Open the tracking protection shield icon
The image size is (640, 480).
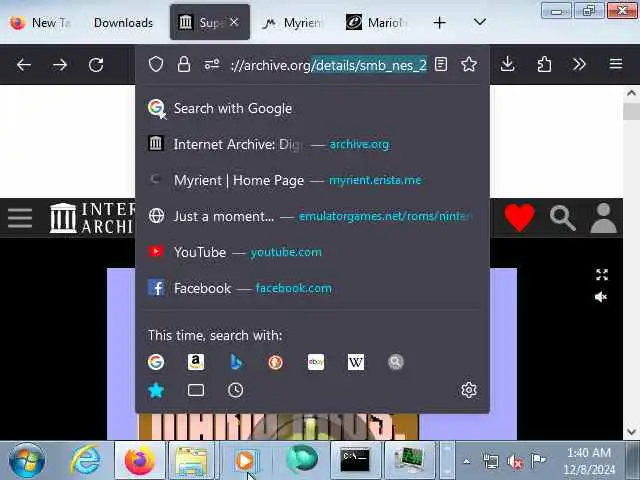[156, 64]
